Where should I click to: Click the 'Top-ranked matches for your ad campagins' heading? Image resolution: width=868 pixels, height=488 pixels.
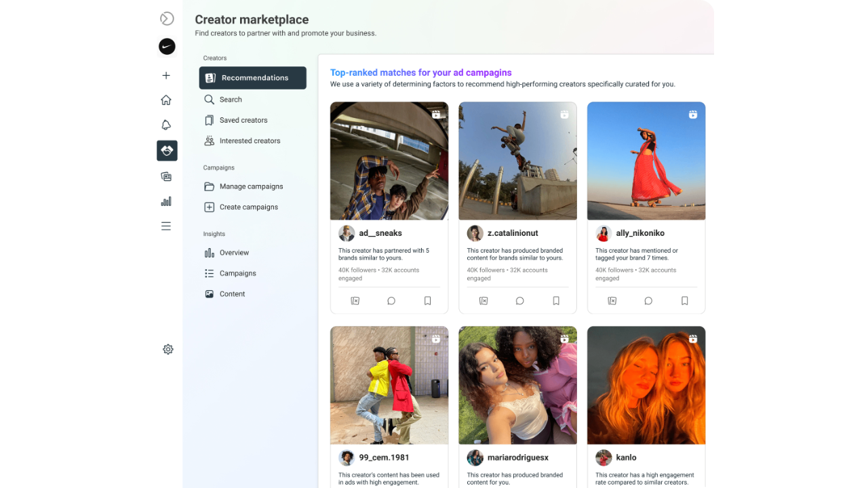[x=421, y=73]
